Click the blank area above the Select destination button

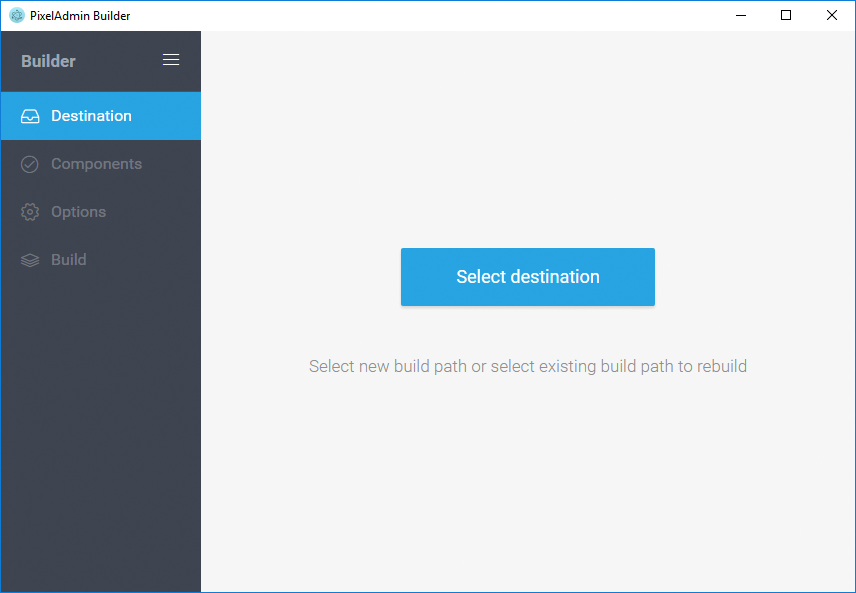(528, 150)
